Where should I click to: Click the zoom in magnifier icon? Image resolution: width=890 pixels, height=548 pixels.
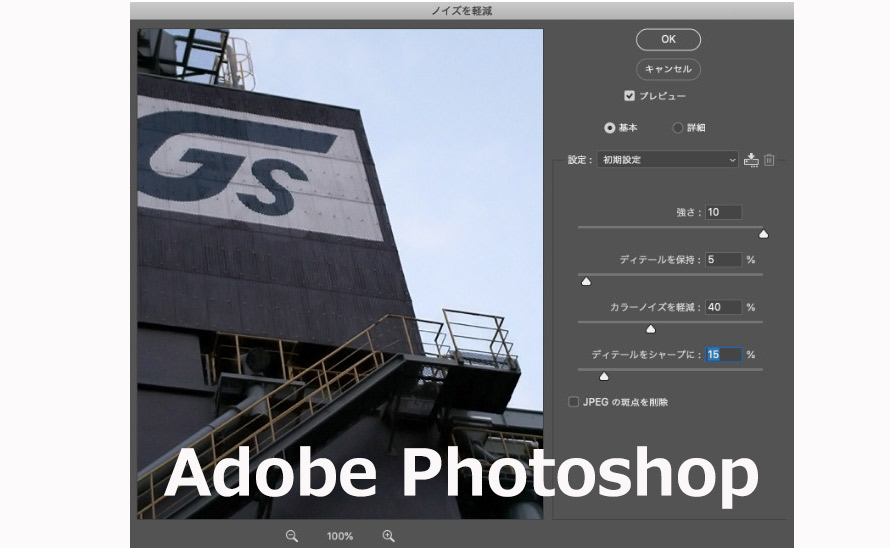pyautogui.click(x=388, y=536)
